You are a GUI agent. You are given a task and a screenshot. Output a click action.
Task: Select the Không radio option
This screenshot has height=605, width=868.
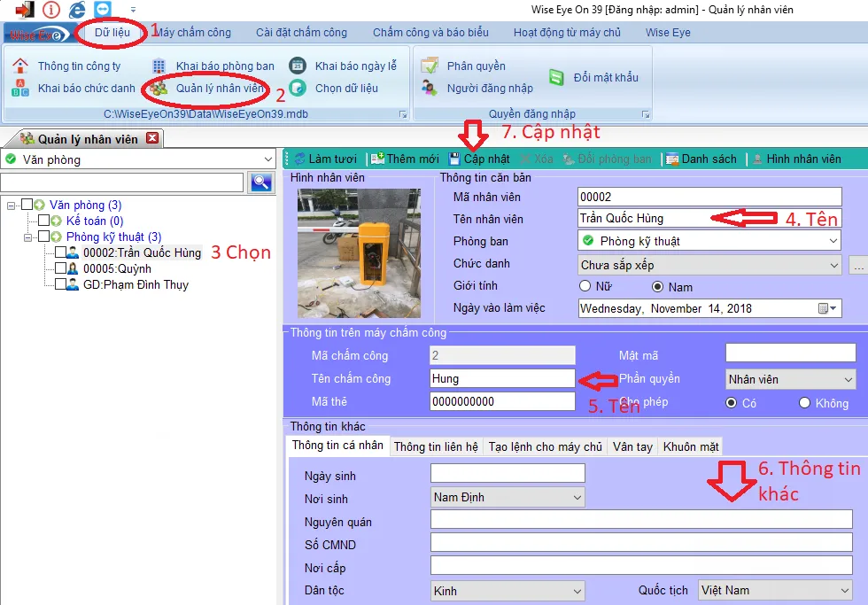coord(804,403)
